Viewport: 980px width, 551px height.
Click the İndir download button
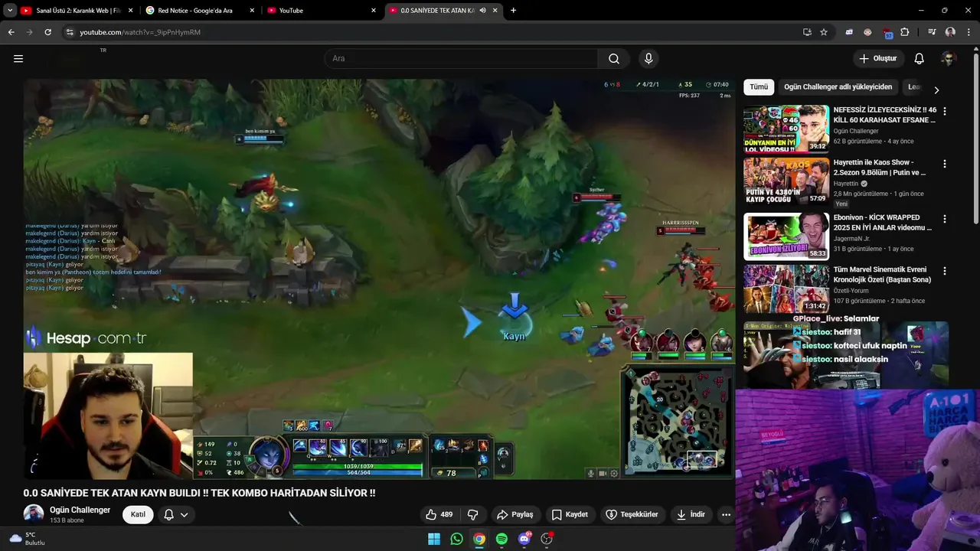point(691,514)
